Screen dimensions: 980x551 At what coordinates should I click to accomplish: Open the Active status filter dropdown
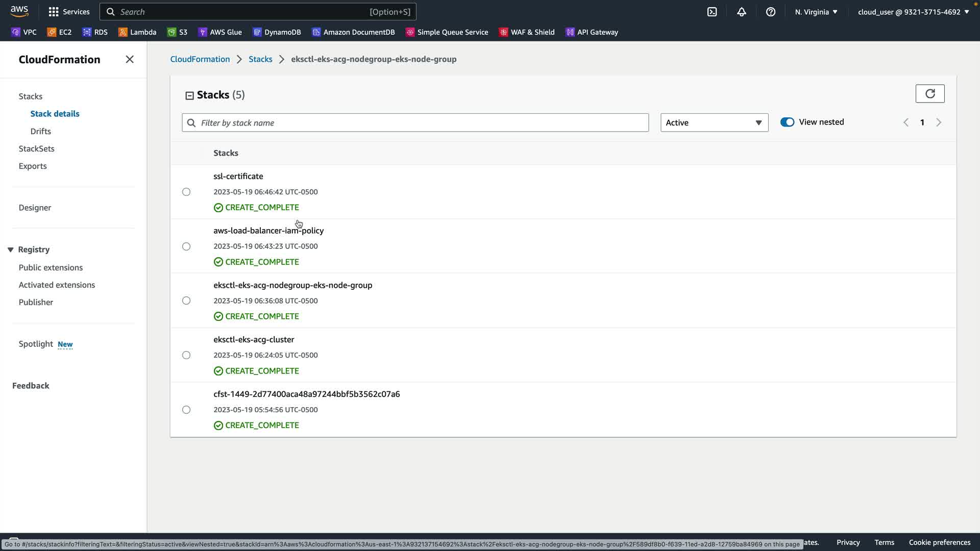tap(714, 123)
